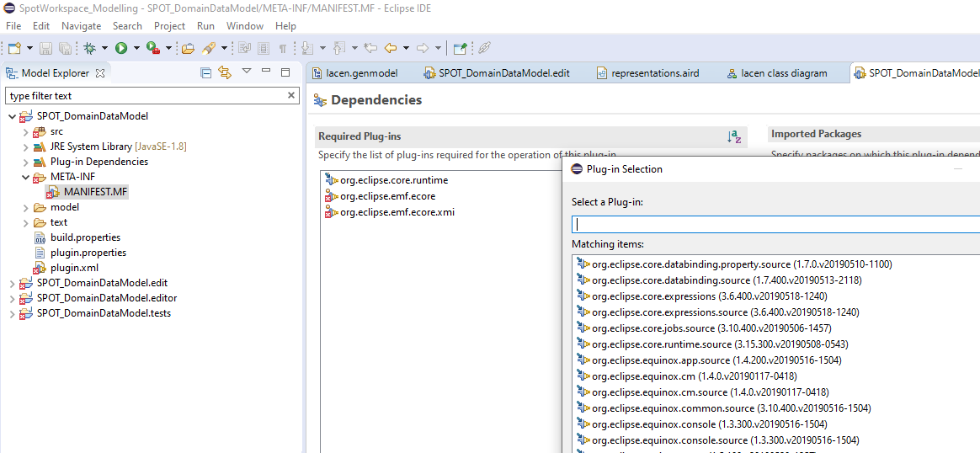
Task: Click the Forward navigation arrow icon
Action: (423, 48)
